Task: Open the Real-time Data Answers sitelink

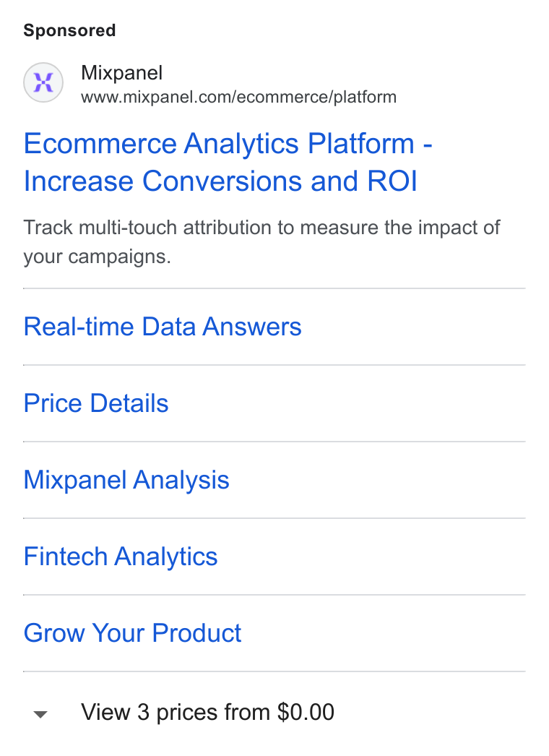Action: click(x=163, y=327)
